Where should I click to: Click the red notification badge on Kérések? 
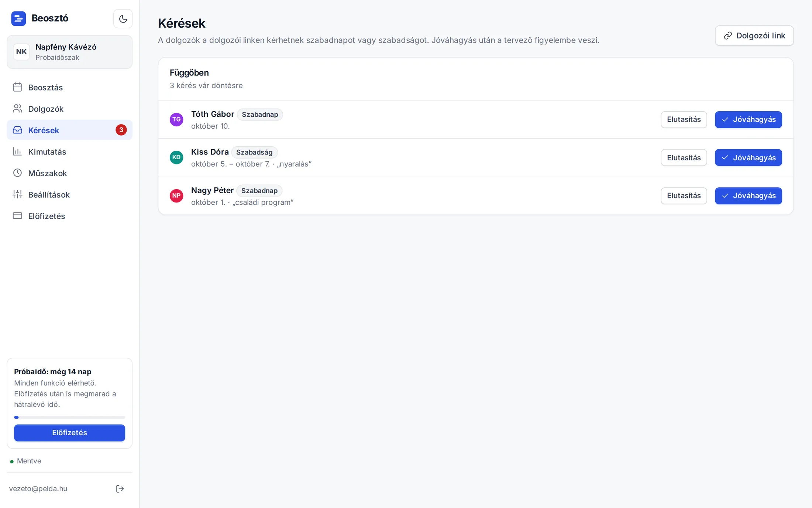tap(121, 130)
